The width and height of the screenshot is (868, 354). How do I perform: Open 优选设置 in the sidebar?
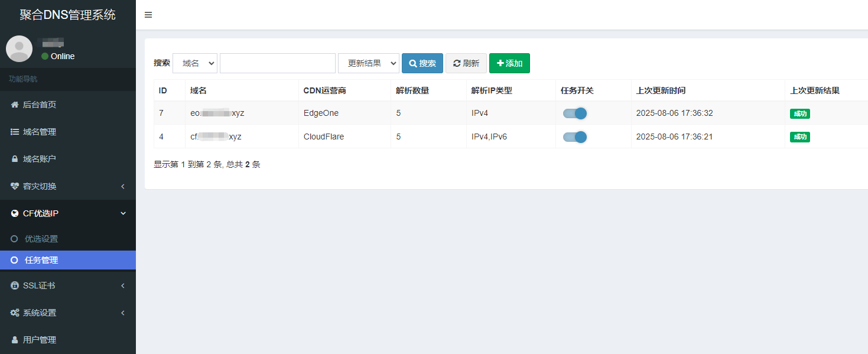click(41, 239)
